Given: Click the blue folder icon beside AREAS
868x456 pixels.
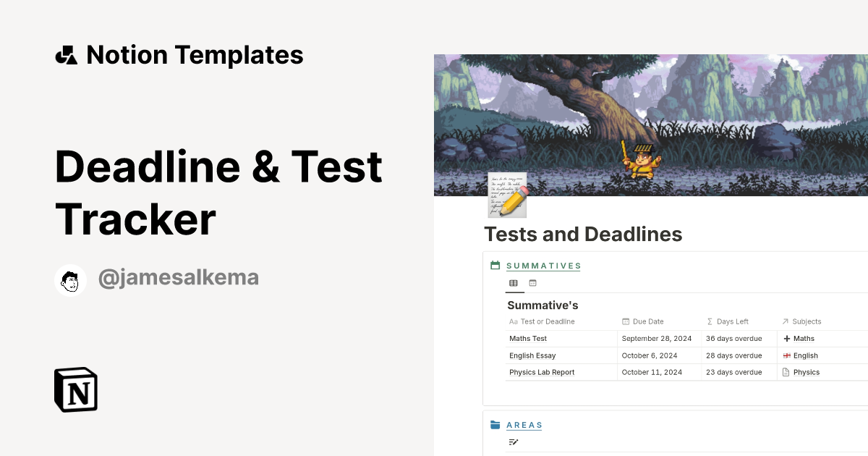Looking at the screenshot, I should coord(495,425).
